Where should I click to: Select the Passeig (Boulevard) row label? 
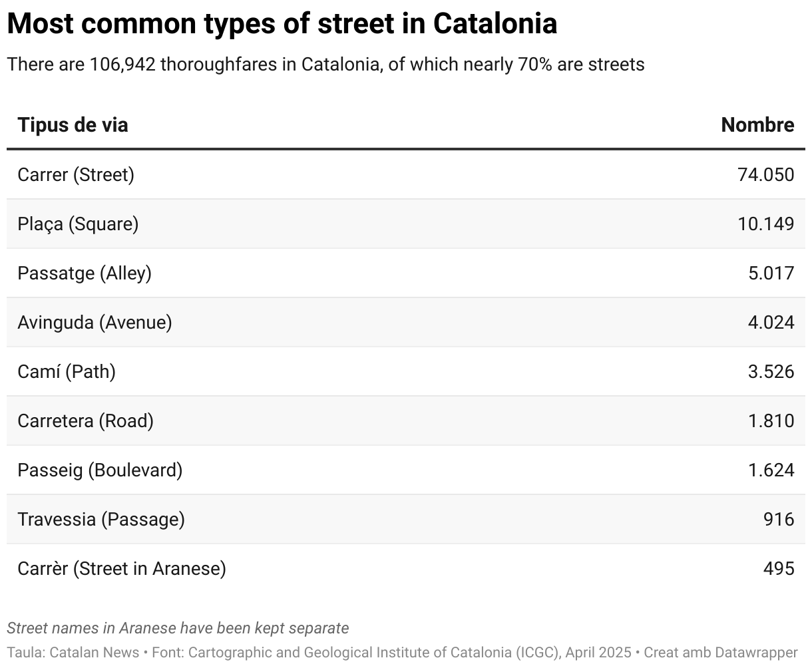coord(100,470)
